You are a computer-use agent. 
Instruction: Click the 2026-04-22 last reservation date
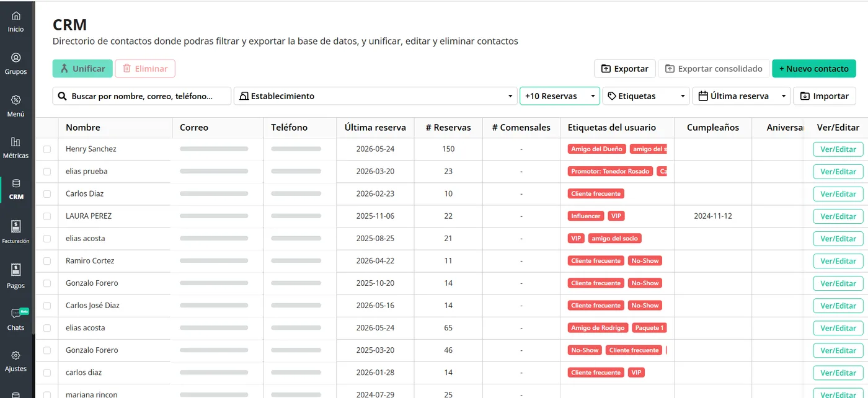375,261
